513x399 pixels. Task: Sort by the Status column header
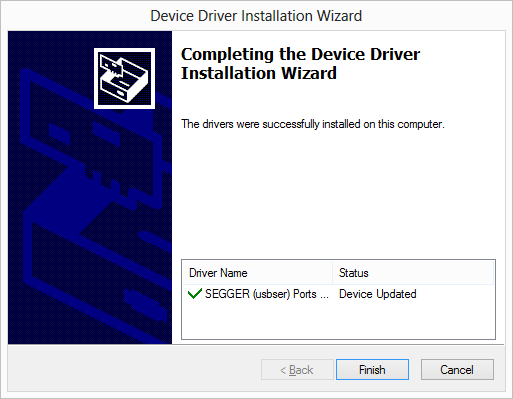click(x=413, y=273)
